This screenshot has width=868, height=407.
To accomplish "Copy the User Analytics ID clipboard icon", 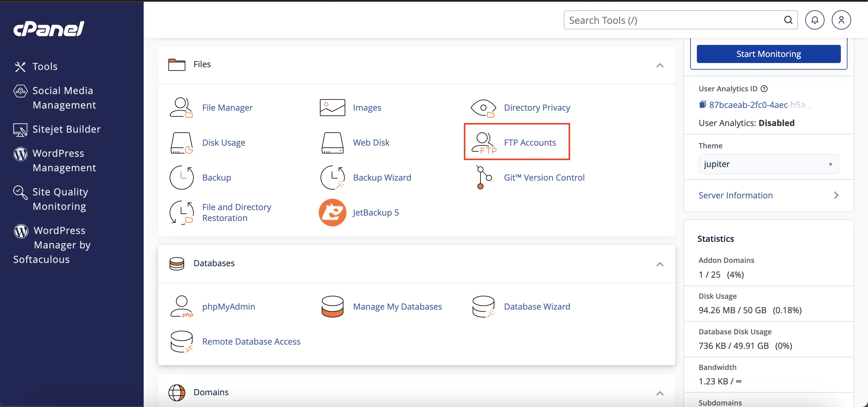I will click(x=702, y=105).
